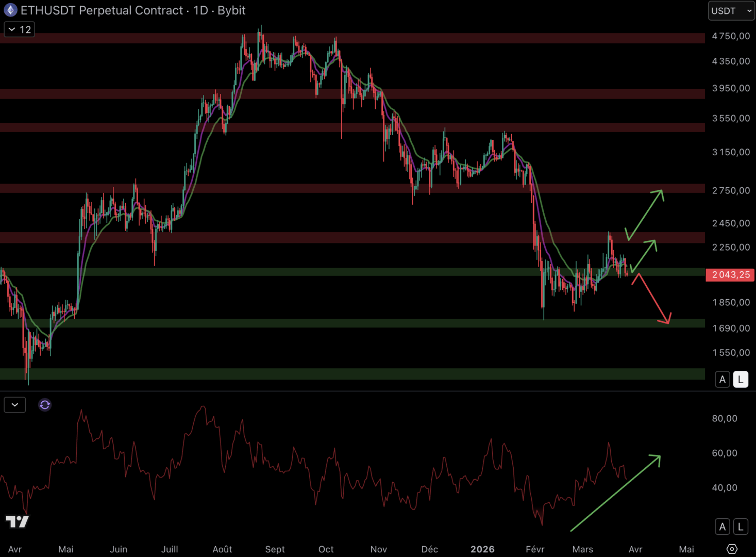
Task: Click the ETHUSDT Perpetual Contract title
Action: tap(102, 10)
